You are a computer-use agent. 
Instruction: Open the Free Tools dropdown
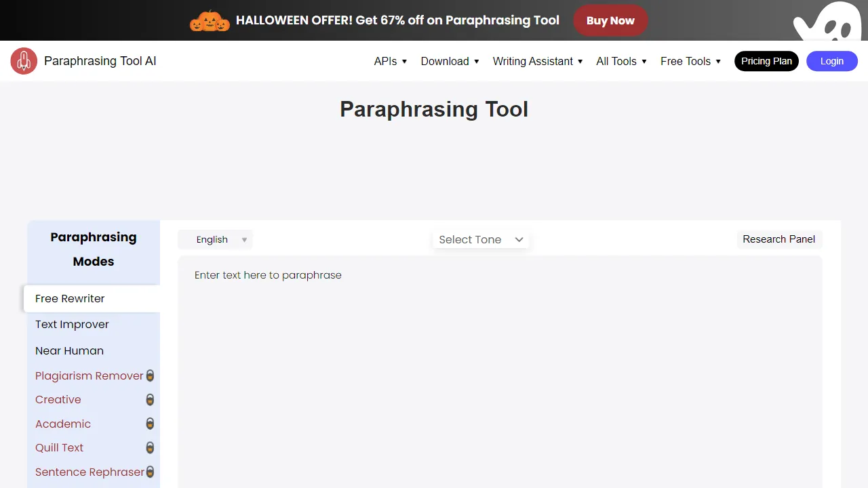(691, 61)
